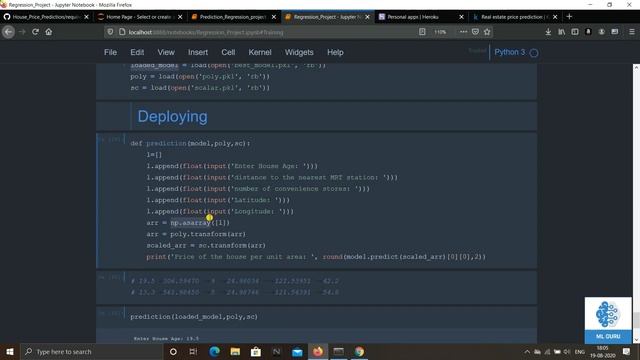Open File Explorer from taskbar
Viewport: 640px width, 360px height.
pyautogui.click(x=235, y=351)
